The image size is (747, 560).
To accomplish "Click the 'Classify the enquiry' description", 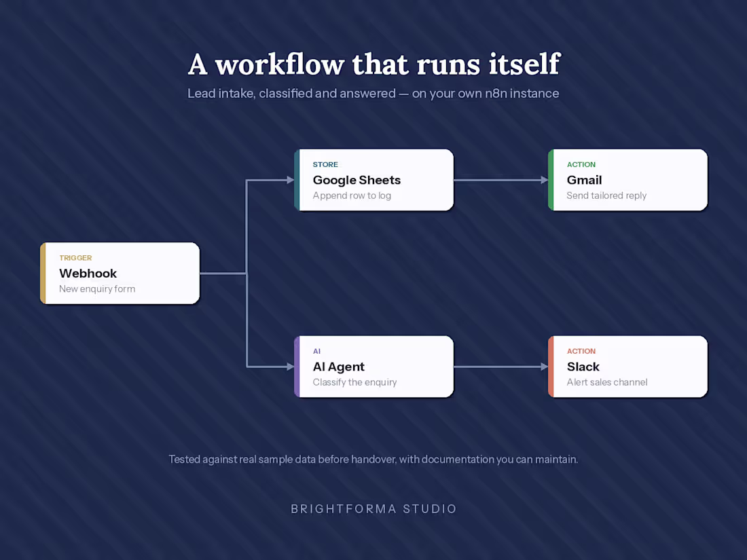I will 355,382.
